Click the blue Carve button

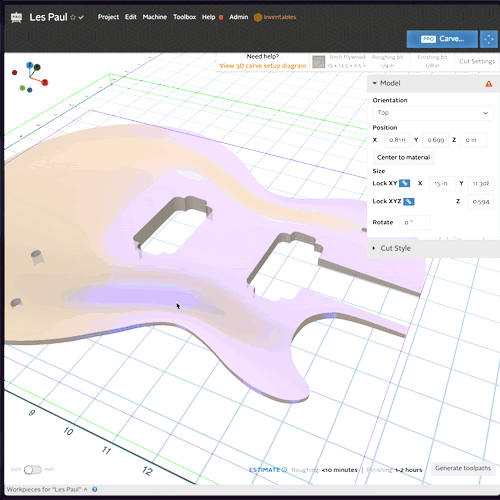coord(442,39)
